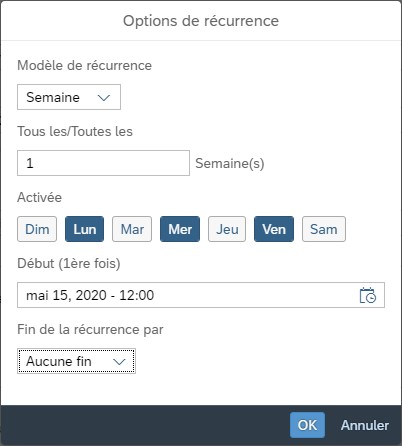
Task: Confirm with the OK button
Action: tap(307, 425)
